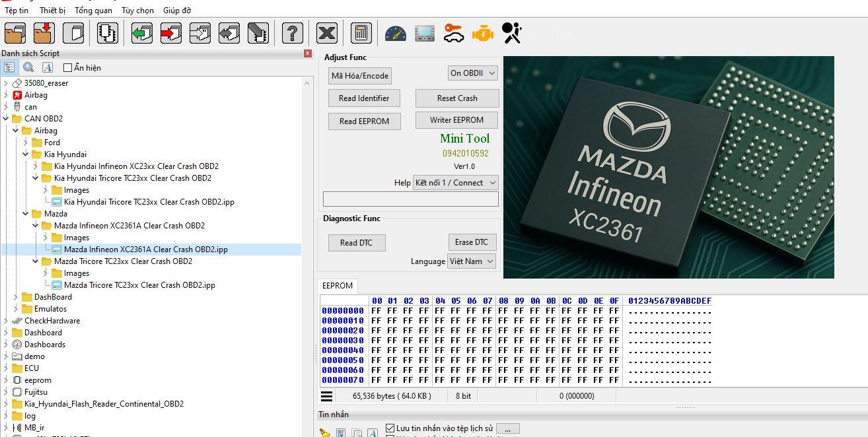Open the dashboard speedometer tool
The width and height of the screenshot is (868, 437).
pyautogui.click(x=395, y=33)
